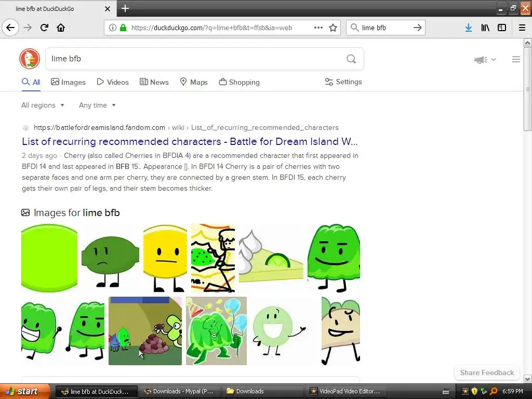
Task: Focus the toolbar search field
Action: click(x=386, y=28)
